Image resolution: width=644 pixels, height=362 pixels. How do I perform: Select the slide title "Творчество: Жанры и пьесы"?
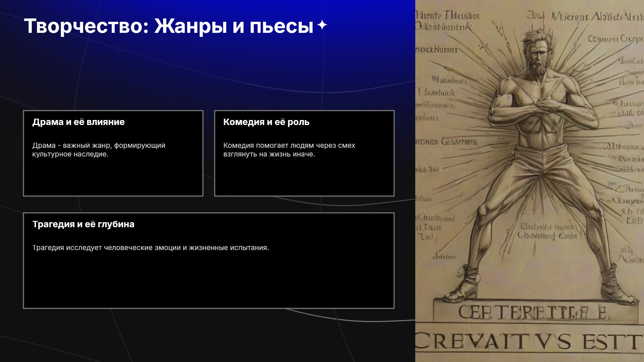tap(168, 26)
